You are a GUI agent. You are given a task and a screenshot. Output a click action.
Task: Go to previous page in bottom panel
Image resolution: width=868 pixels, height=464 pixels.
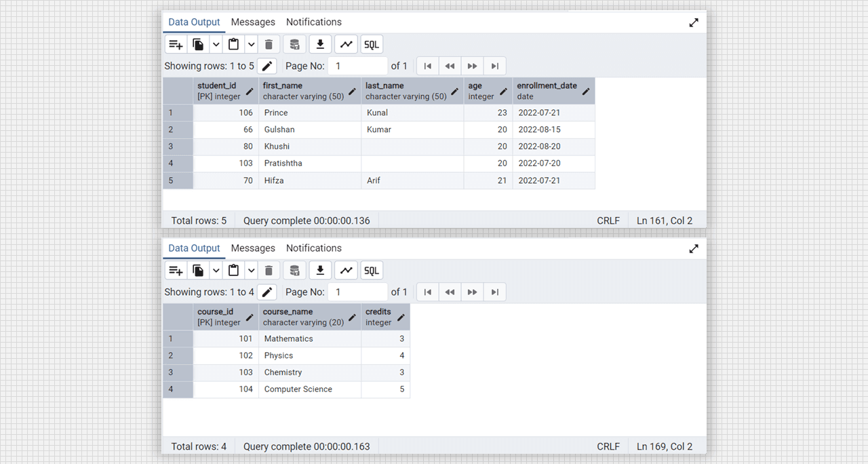pos(450,292)
